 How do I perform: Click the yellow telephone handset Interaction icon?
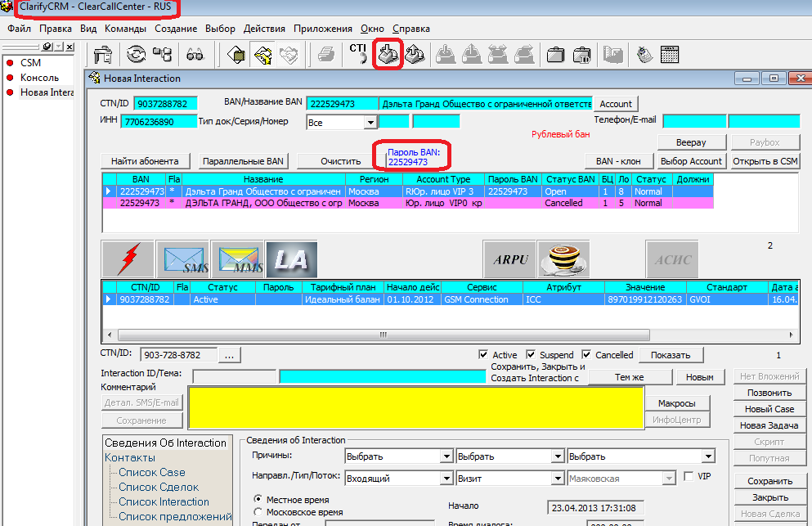(x=263, y=55)
